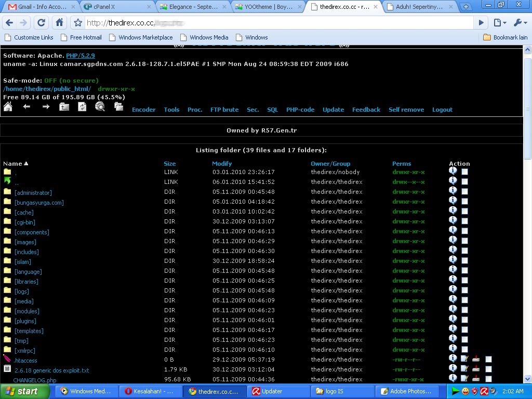Edit the 2.6.18 generic dos exploit.txt file
Viewport: 532px width, 399px height.
pyautogui.click(x=464, y=368)
